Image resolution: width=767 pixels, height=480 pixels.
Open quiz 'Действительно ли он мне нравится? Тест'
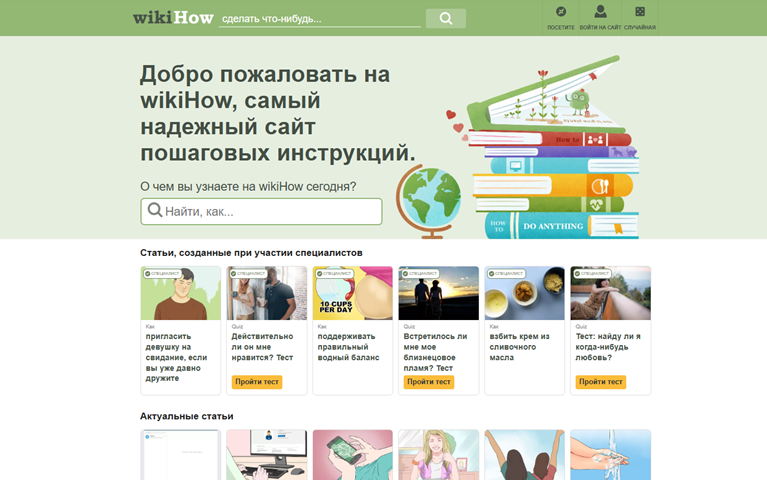pos(262,347)
